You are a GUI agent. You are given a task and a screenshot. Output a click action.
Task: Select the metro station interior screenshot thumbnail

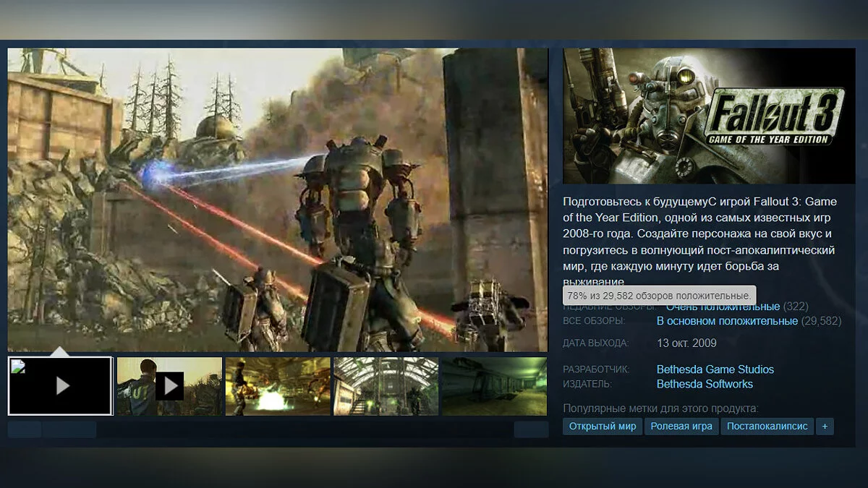tap(386, 386)
